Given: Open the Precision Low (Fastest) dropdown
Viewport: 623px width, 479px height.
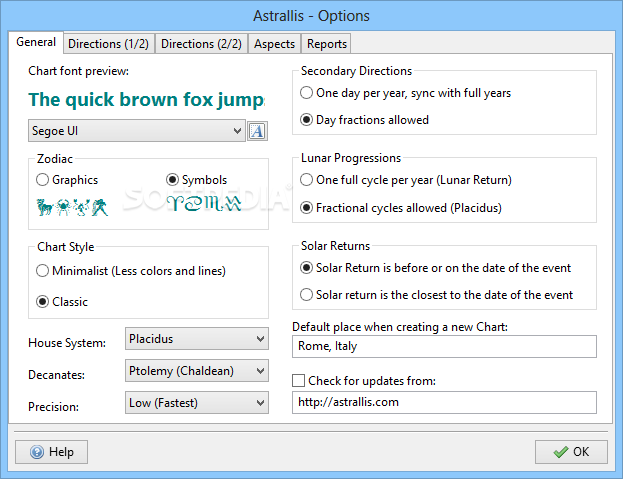Looking at the screenshot, I should (197, 403).
